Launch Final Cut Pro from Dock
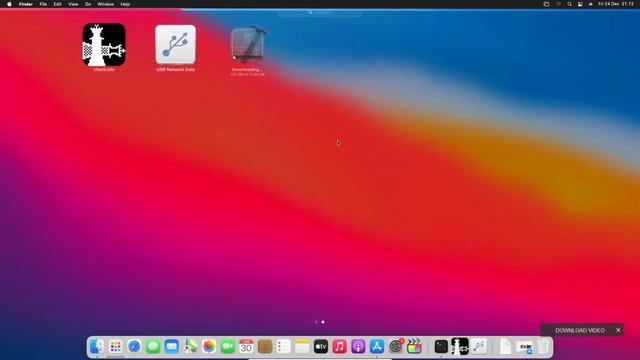Viewport: 640px width, 360px height. [x=414, y=347]
